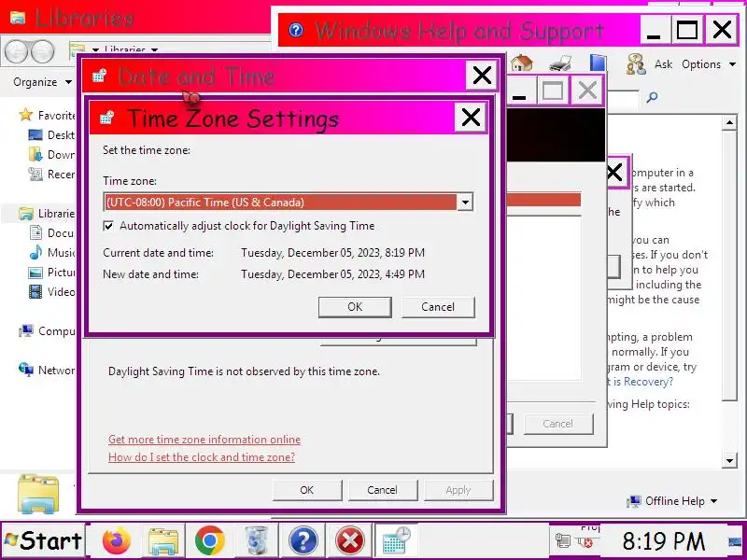Open the Offline Help dropdown
The image size is (747, 560).
coord(673,501)
